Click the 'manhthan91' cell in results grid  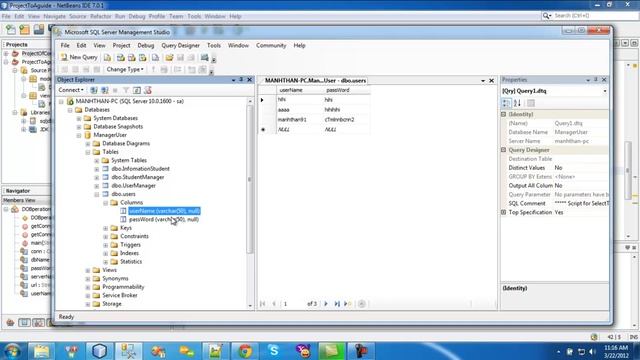[x=299, y=120]
